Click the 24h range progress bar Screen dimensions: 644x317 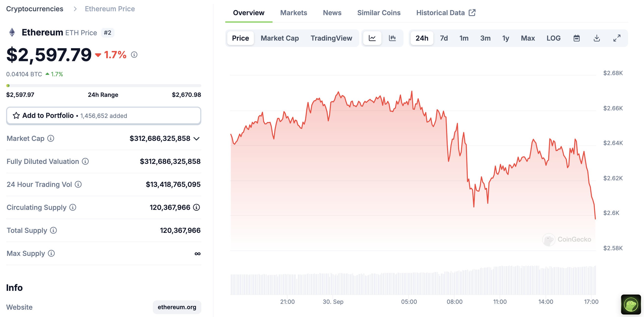click(104, 85)
